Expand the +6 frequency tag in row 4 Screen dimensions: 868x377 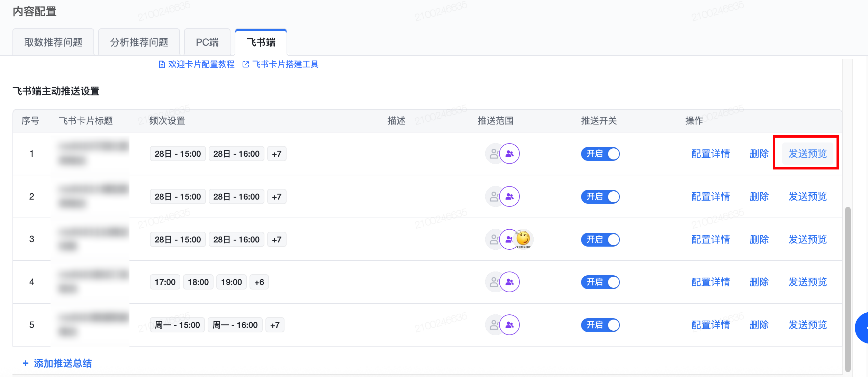[259, 282]
